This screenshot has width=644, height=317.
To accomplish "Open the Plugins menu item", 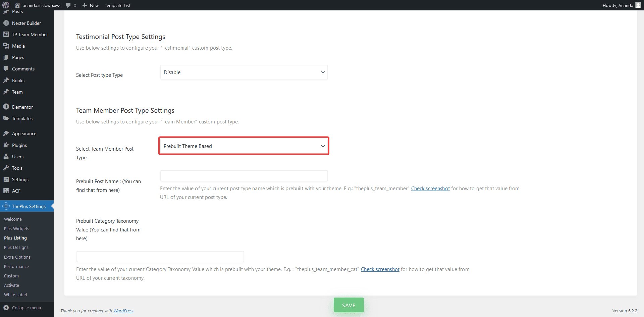I will 19,145.
